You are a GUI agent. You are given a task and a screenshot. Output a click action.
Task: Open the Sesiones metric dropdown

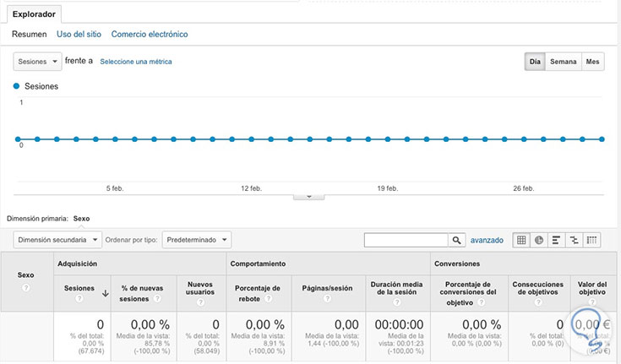pyautogui.click(x=38, y=62)
